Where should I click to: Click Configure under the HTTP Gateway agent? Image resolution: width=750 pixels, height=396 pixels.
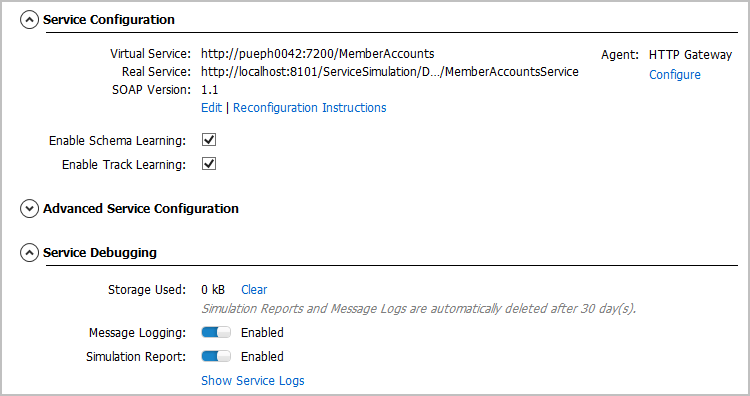coord(674,75)
